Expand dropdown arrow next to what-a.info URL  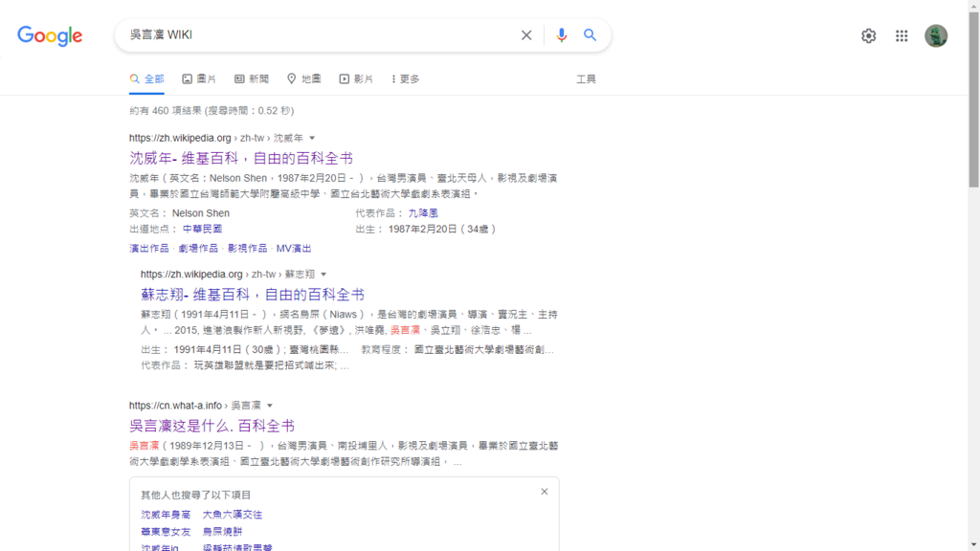pos(269,406)
